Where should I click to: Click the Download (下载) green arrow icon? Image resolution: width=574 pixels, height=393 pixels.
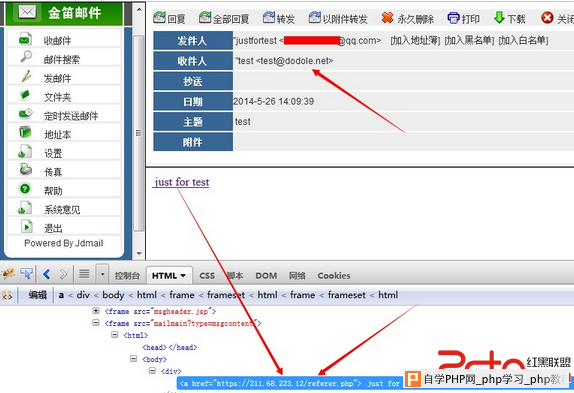499,17
